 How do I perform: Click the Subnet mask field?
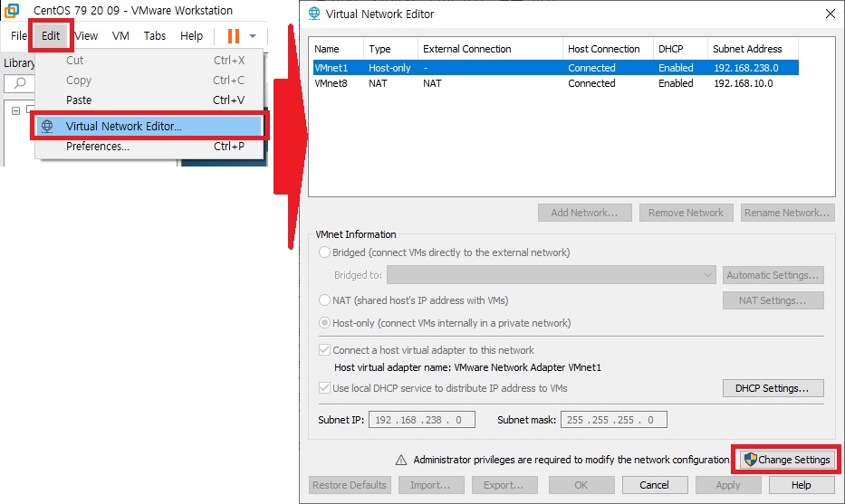(x=614, y=420)
